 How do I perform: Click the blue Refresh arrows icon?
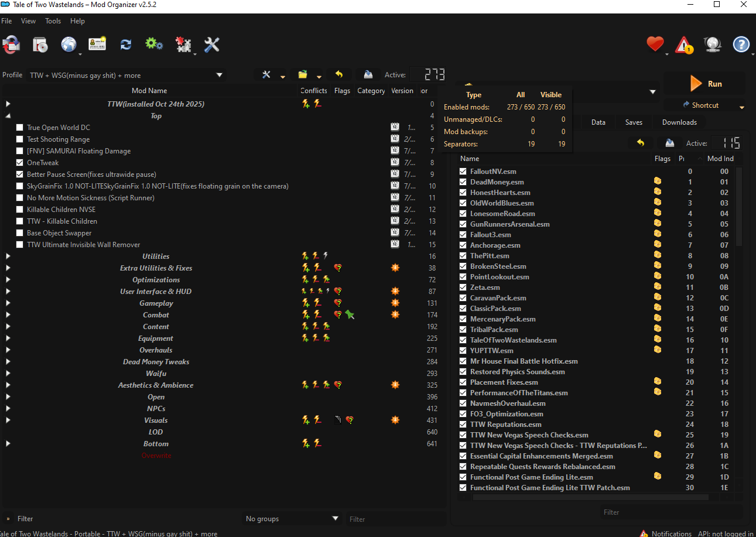(x=126, y=45)
